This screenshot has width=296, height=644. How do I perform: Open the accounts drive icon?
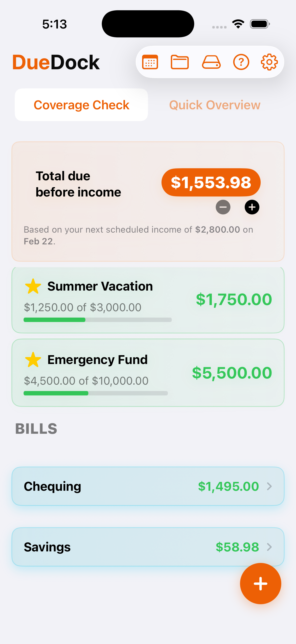pyautogui.click(x=211, y=62)
